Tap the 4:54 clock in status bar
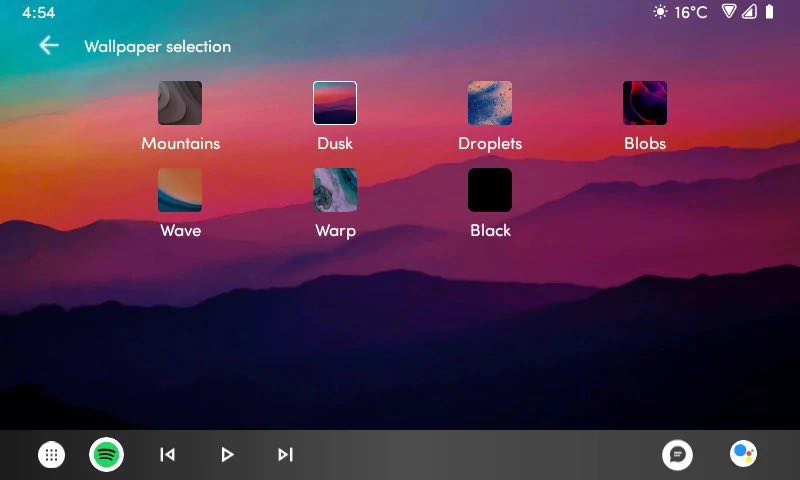 (x=38, y=12)
